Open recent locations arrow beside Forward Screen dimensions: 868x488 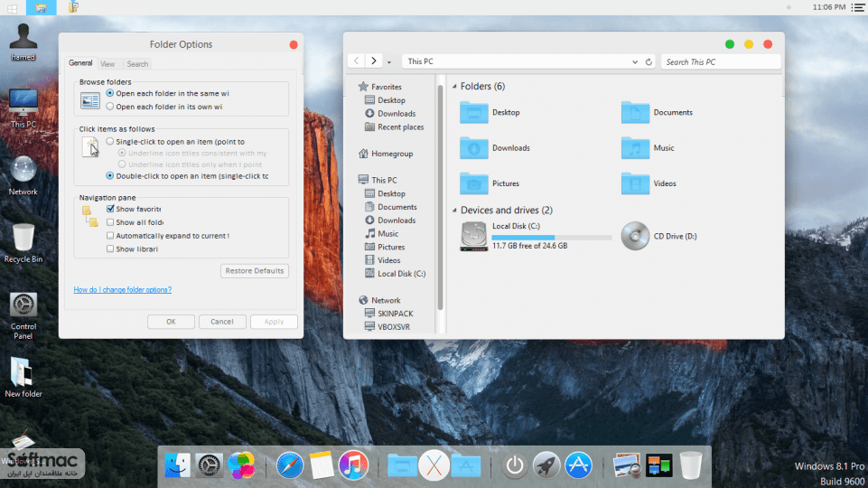389,62
